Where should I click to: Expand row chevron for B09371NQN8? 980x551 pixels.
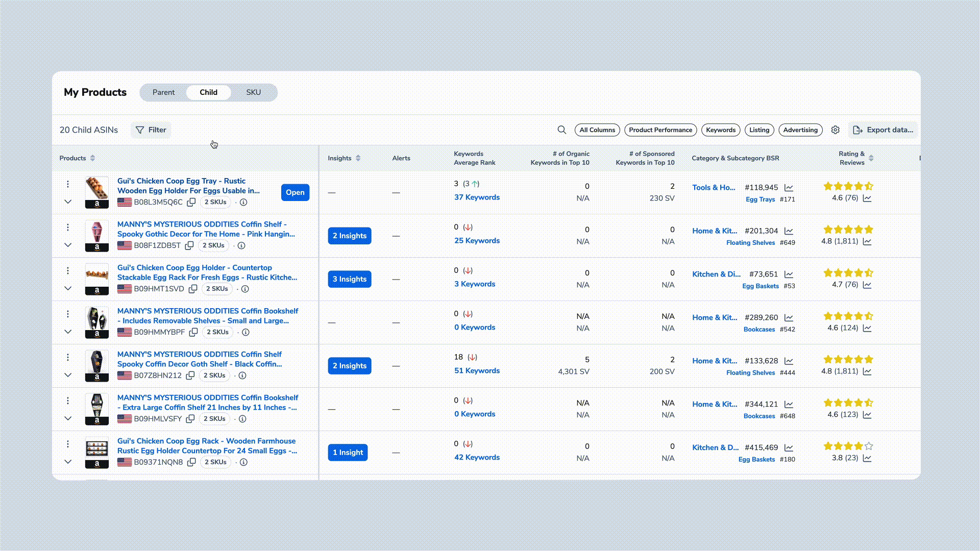68,462
